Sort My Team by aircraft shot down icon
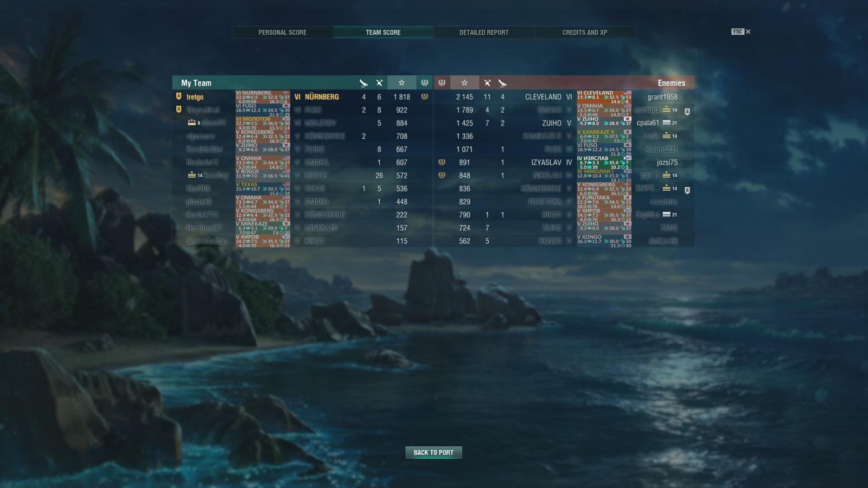The image size is (868, 488). [379, 83]
